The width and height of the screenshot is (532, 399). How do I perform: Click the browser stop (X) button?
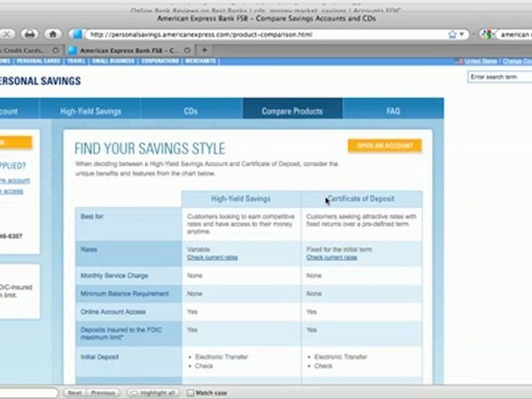click(x=7, y=34)
